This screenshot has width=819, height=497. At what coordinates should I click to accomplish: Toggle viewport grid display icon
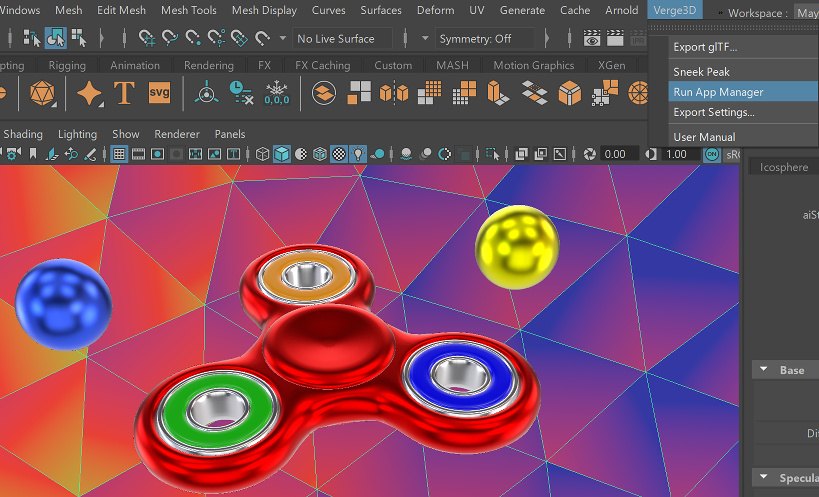(x=119, y=154)
